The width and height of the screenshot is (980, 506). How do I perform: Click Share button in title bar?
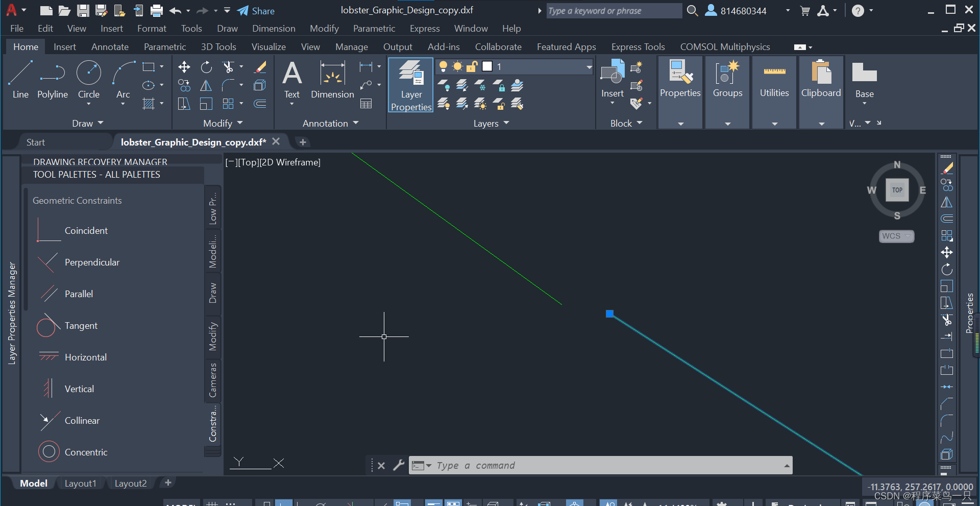click(256, 11)
